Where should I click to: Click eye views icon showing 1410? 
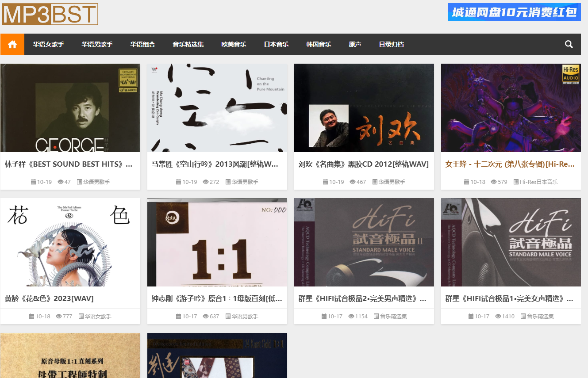click(x=498, y=316)
